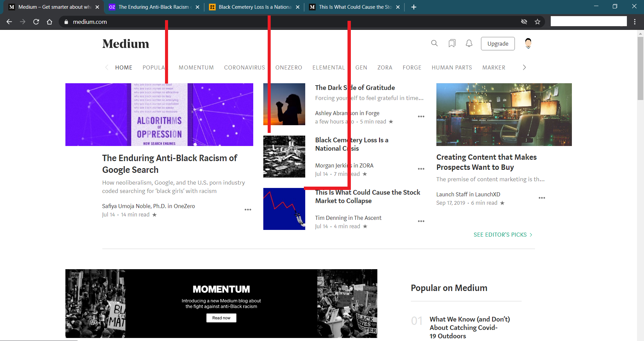Click the browser Forward arrow
644x341 pixels.
[22, 22]
